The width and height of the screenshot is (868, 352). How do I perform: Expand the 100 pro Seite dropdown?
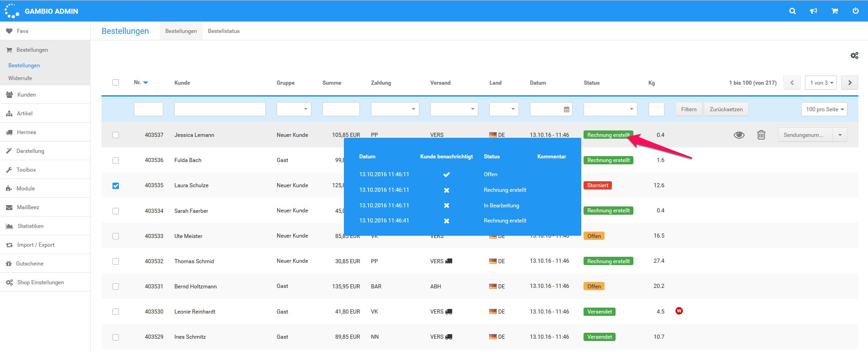click(824, 109)
